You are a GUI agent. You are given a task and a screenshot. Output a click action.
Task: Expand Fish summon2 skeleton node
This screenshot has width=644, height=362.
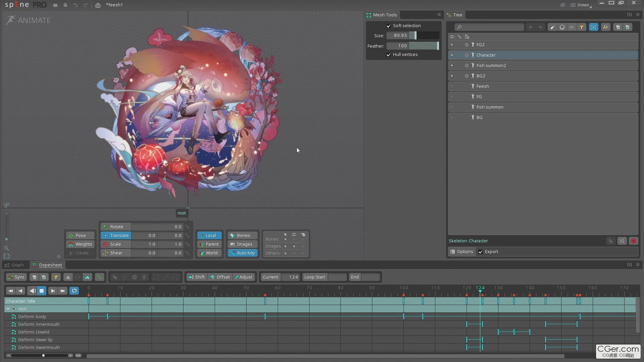click(x=467, y=66)
